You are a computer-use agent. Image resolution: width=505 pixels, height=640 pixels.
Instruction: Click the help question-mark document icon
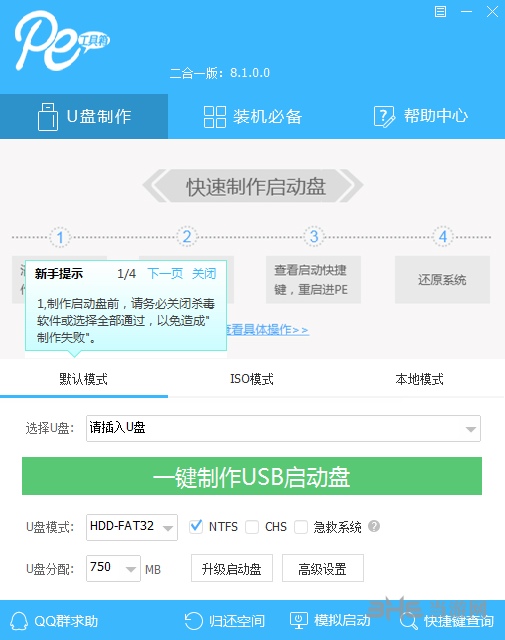(384, 117)
